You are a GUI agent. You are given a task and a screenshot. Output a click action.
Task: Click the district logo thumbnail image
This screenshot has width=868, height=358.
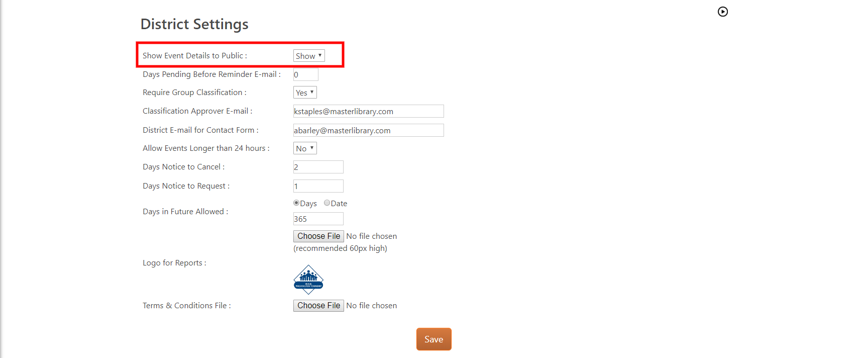[x=308, y=280]
